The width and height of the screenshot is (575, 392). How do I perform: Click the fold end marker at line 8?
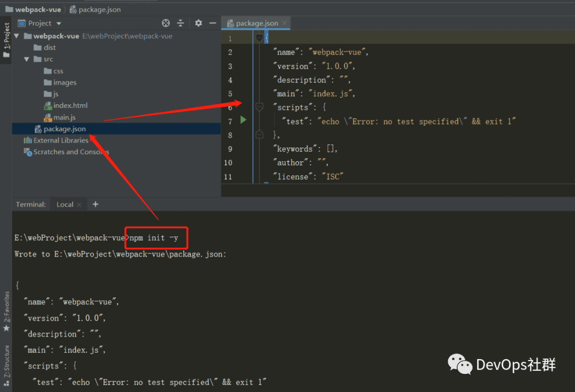tap(259, 135)
